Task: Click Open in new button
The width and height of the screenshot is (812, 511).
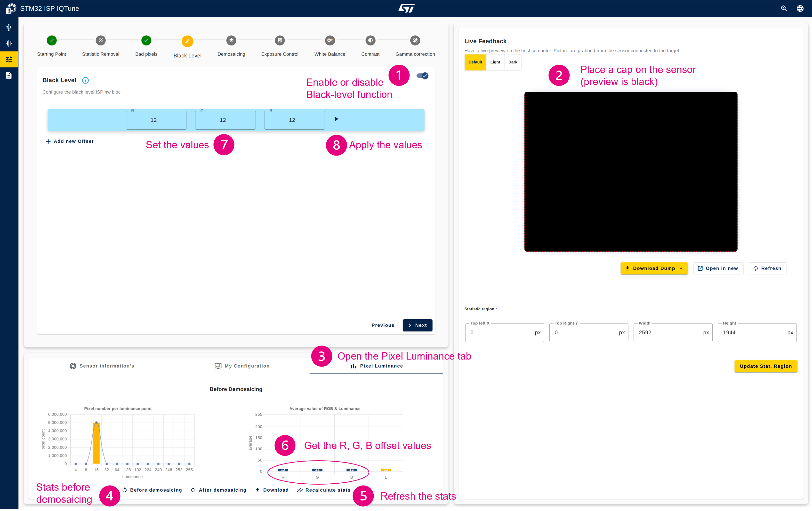Action: click(x=718, y=269)
